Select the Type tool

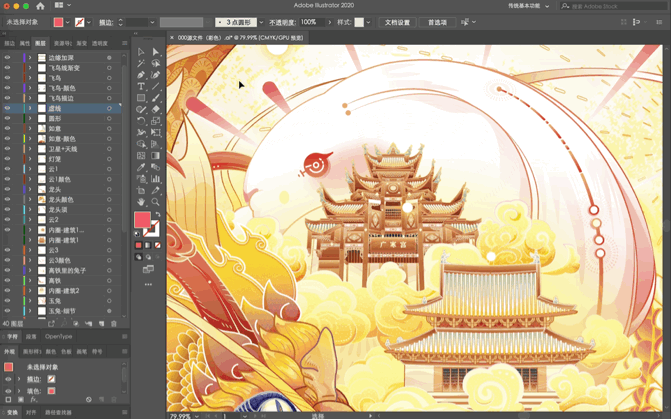pos(141,86)
